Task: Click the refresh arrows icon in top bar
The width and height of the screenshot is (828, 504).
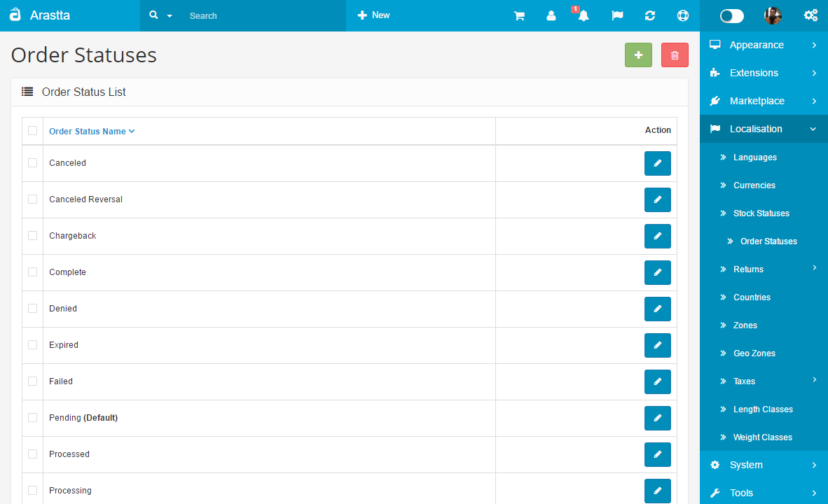Action: coord(650,16)
